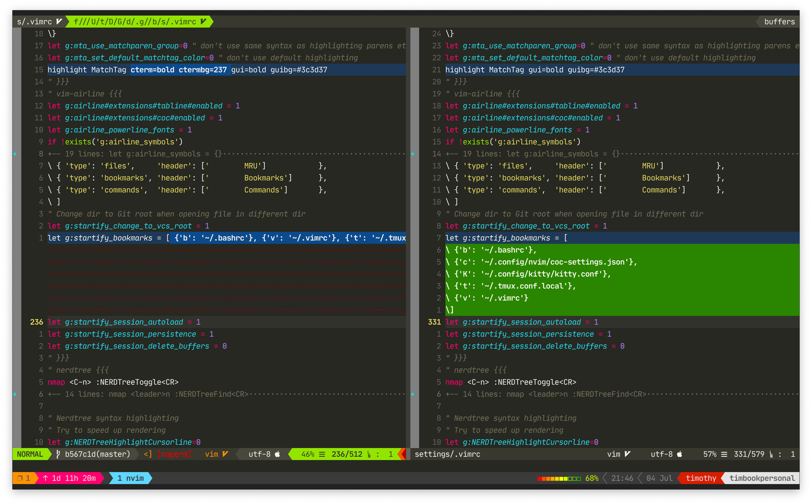
Task: Select the 1 nvim tmux window tab
Action: coord(130,478)
